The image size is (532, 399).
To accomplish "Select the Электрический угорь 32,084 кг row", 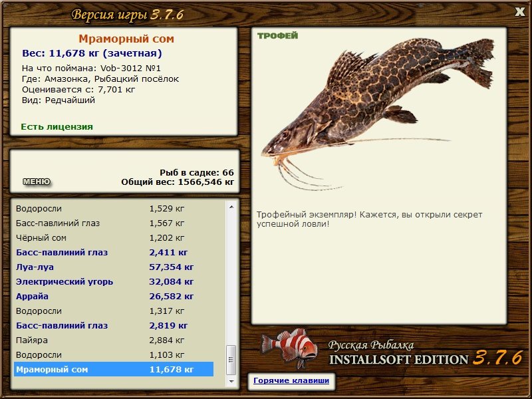I will coord(114,281).
